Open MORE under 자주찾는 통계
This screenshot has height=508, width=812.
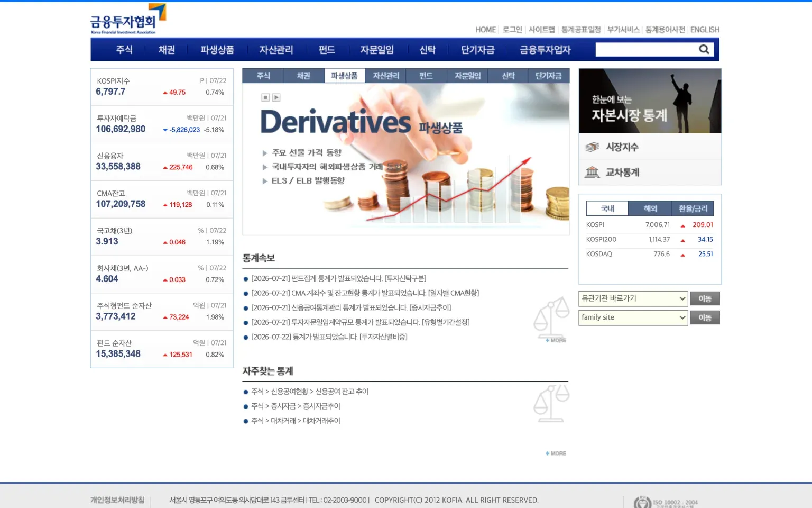click(x=556, y=453)
